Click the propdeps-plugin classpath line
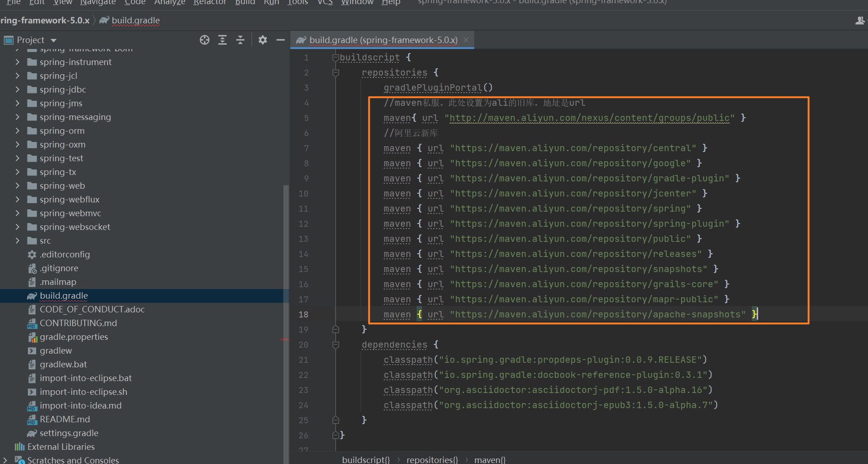The width and height of the screenshot is (868, 464). coord(545,360)
